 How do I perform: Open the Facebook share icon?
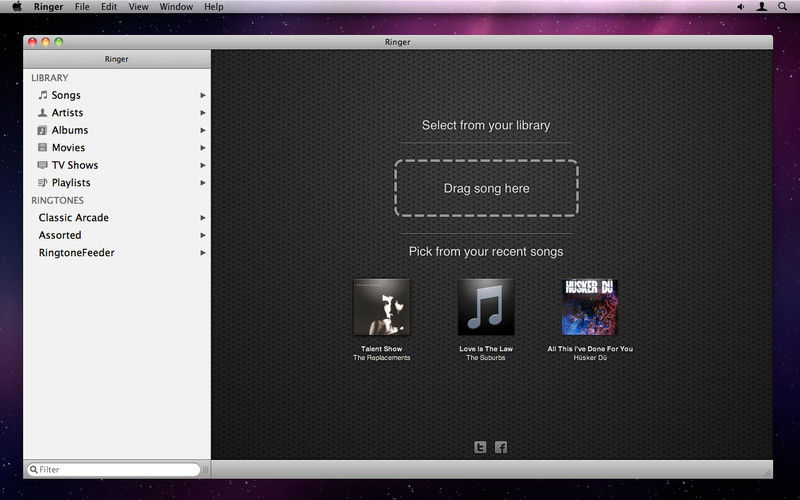[501, 447]
